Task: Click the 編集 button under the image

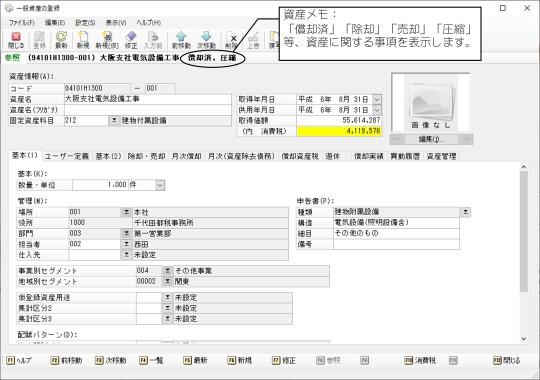Action: pyautogui.click(x=431, y=139)
